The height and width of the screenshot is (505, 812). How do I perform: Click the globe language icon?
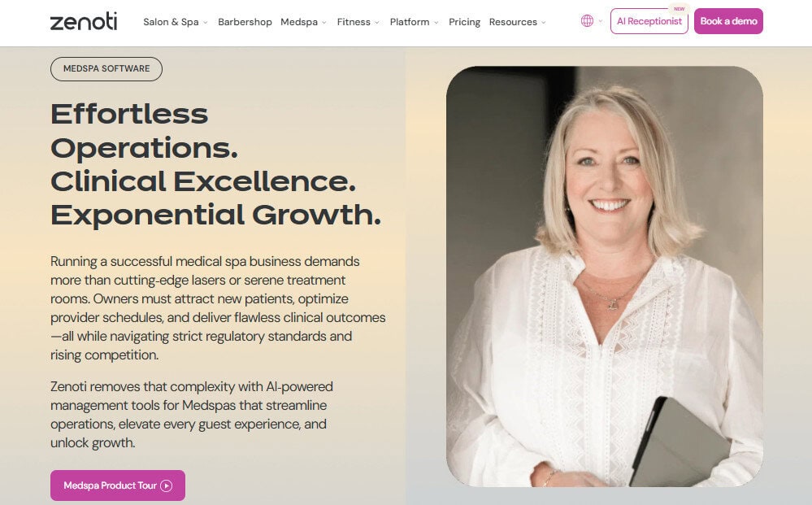(x=587, y=21)
